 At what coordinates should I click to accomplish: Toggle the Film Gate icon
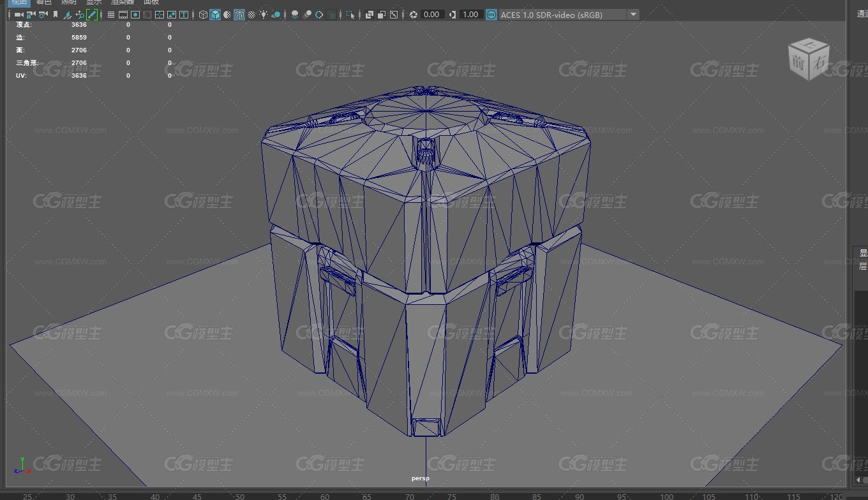(x=123, y=15)
